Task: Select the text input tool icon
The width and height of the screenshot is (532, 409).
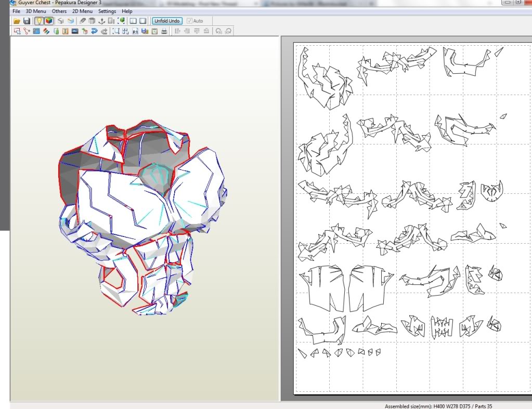Action: point(65,31)
